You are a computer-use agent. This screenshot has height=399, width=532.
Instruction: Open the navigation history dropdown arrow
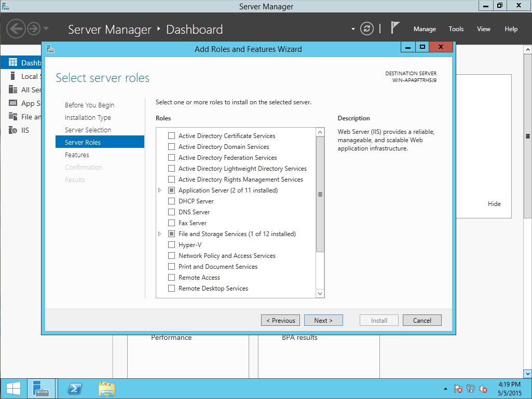pos(46,29)
